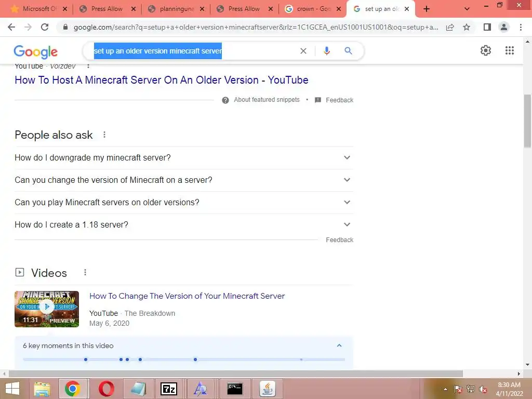Screen dimensions: 532x399
Task: Click Feedback next to featured snippets
Action: click(339, 100)
